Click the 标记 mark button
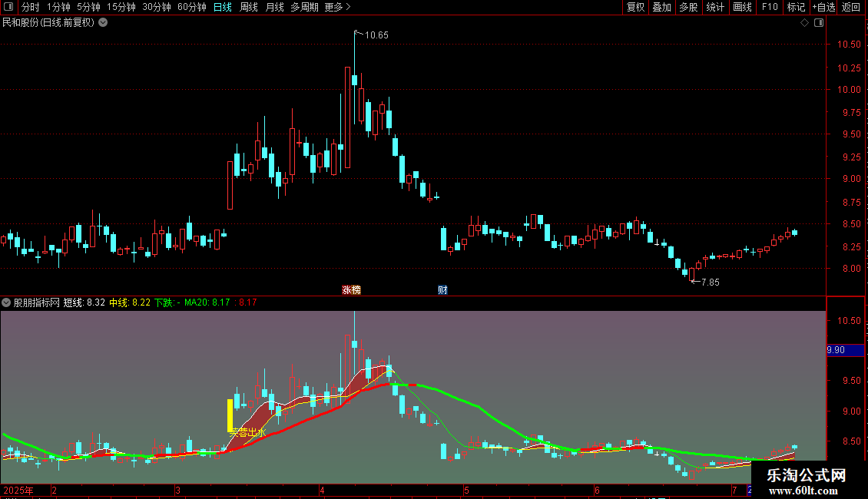 coord(796,7)
